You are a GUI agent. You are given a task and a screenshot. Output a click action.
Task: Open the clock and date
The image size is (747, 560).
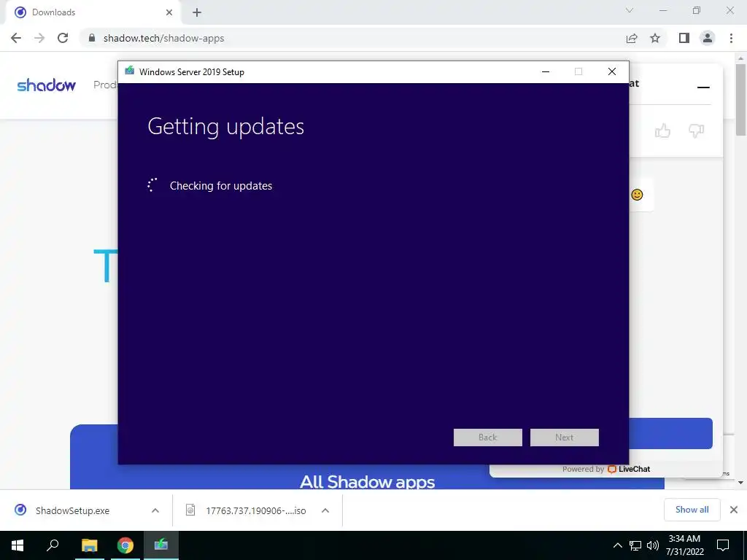click(684, 545)
